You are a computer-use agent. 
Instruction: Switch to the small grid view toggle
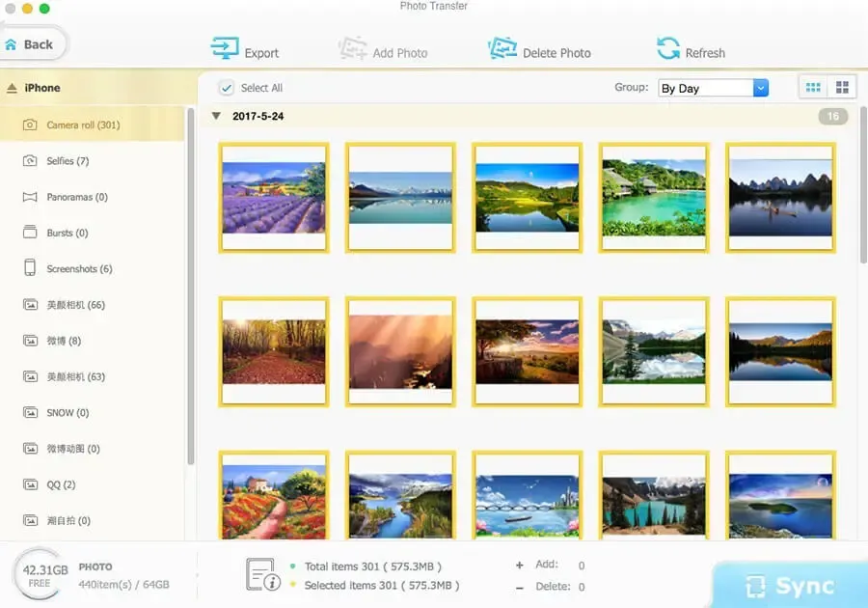(x=815, y=86)
